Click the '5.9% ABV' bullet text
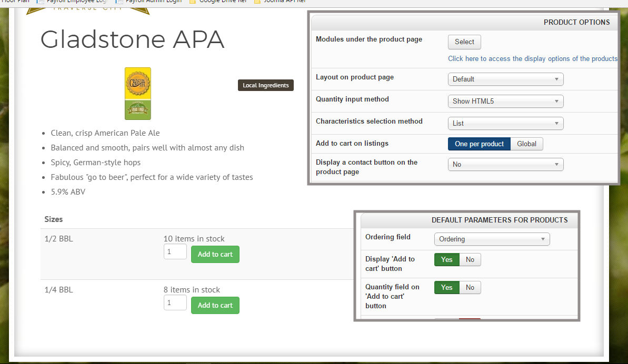 (x=68, y=192)
